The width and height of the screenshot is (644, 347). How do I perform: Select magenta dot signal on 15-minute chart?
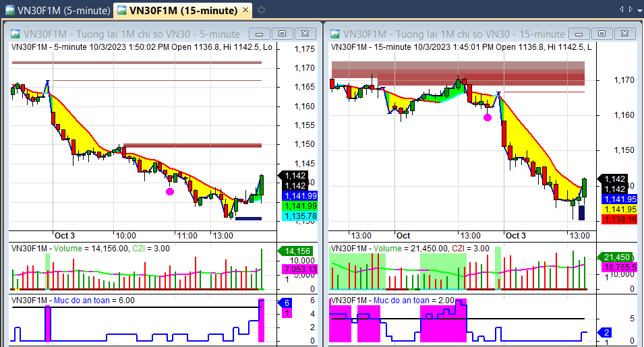[x=488, y=117]
